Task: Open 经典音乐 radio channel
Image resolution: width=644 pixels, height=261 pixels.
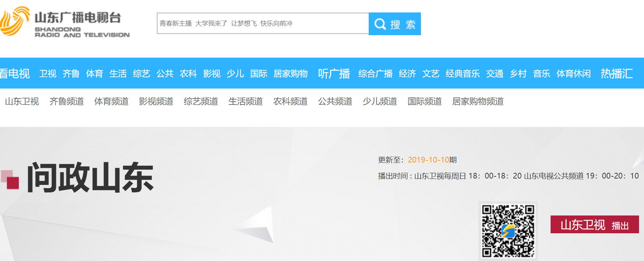Action: tap(463, 74)
